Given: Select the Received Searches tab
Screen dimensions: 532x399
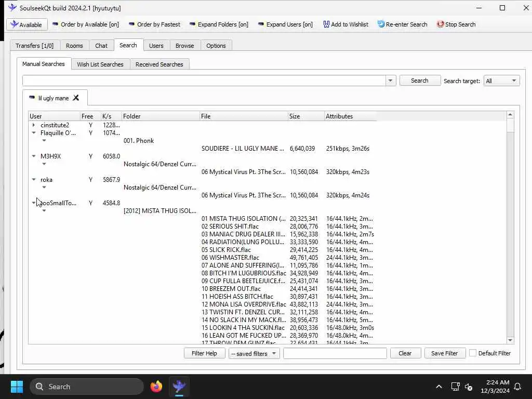Looking at the screenshot, I should click(x=159, y=64).
